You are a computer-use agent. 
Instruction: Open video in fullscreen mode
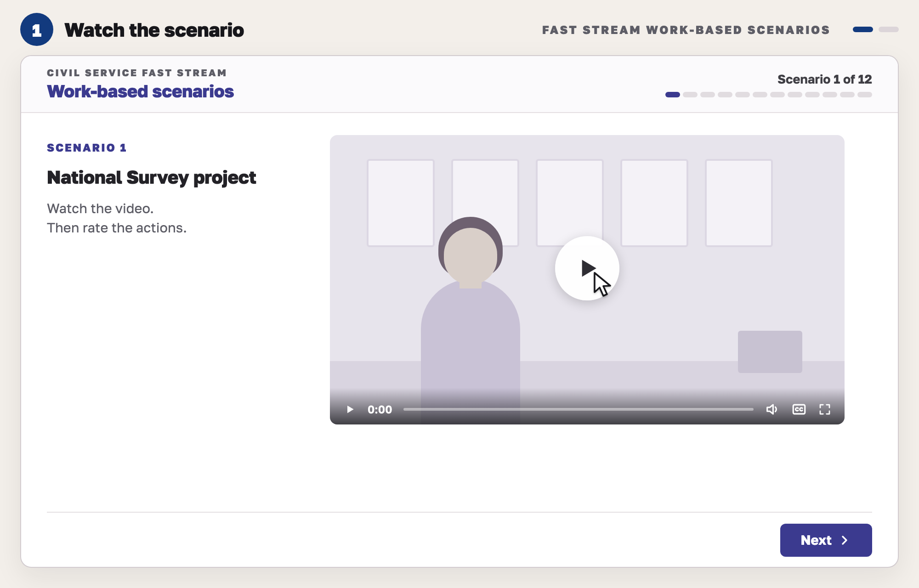pyautogui.click(x=825, y=409)
